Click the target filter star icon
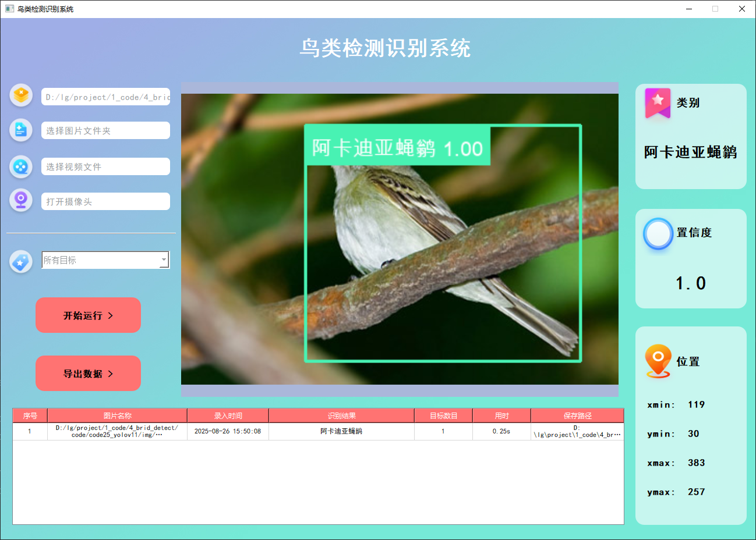The image size is (756, 540). pyautogui.click(x=21, y=262)
